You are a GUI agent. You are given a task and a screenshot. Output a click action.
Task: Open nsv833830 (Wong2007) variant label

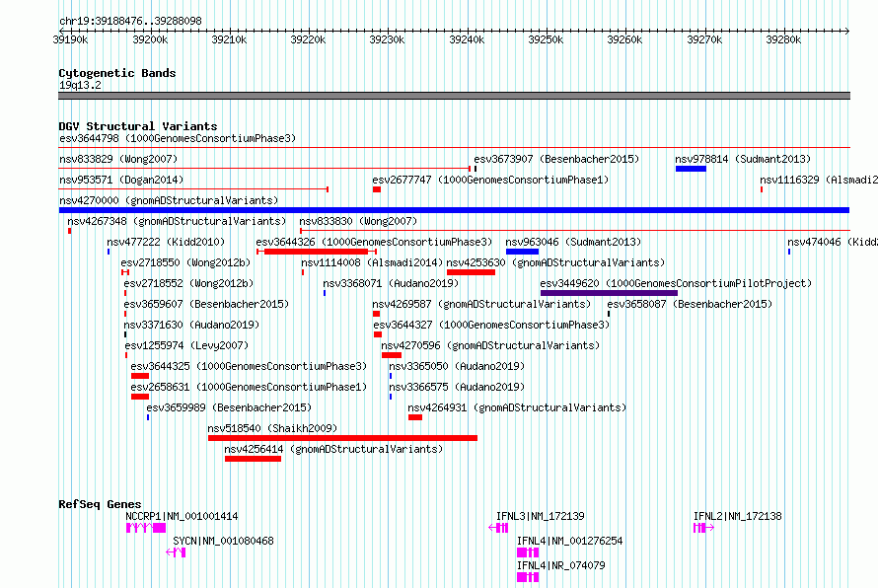(x=358, y=221)
